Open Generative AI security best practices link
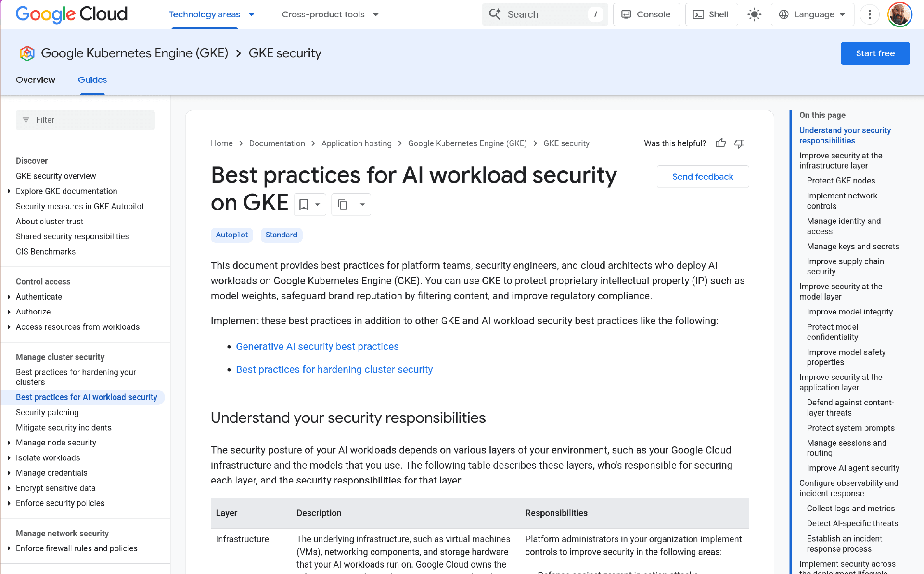This screenshot has width=924, height=574. pyautogui.click(x=317, y=346)
